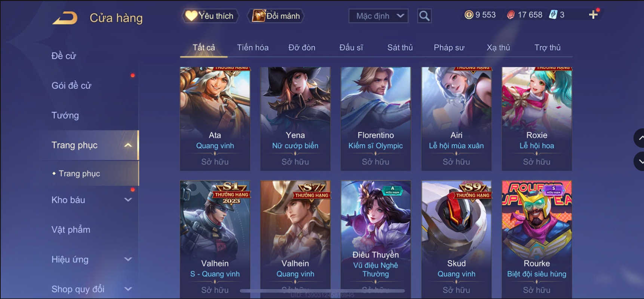Tap the plus icon to add currency
Image resolution: width=644 pixels, height=299 pixels.
(593, 15)
